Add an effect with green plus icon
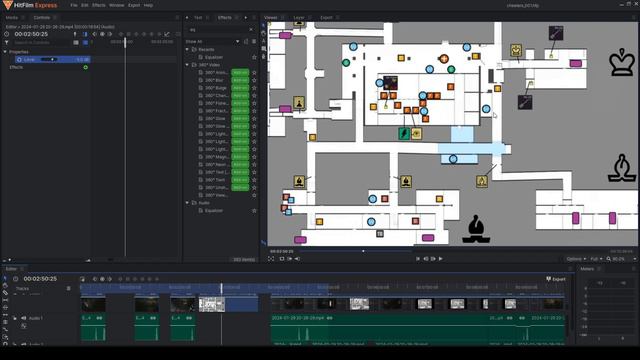 pyautogui.click(x=85, y=67)
